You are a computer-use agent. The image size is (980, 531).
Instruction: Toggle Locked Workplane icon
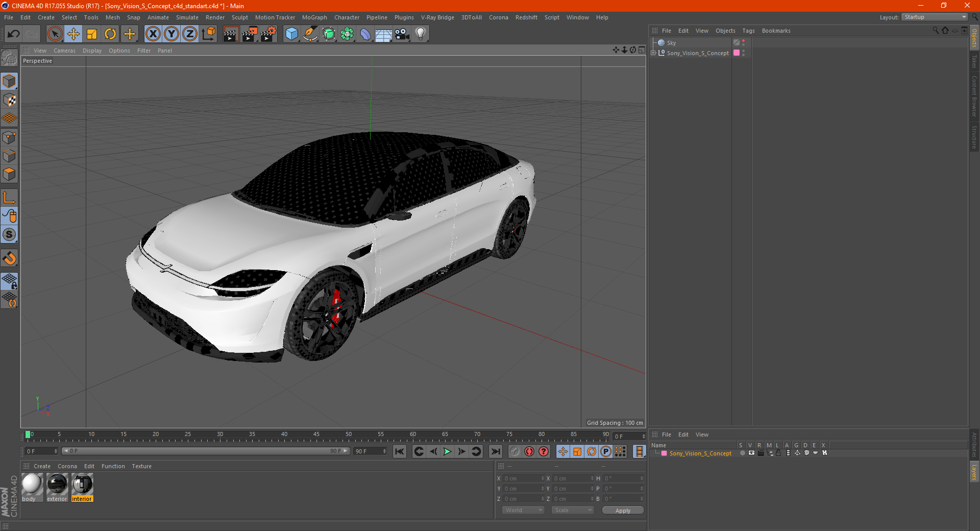click(9, 281)
